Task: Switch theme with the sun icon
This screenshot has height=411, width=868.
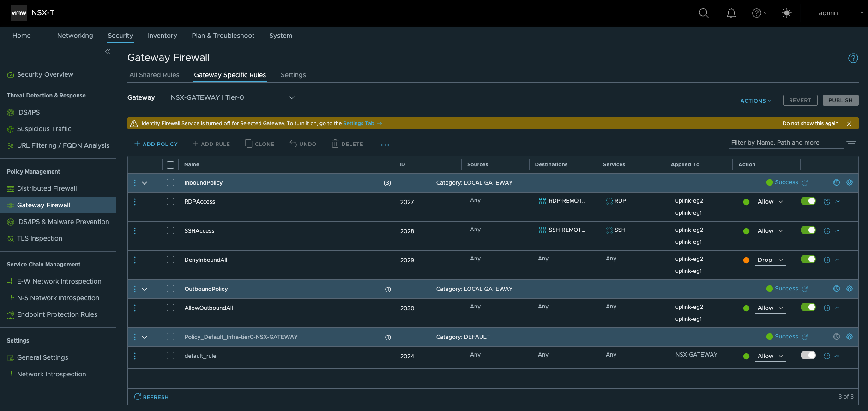Action: [787, 13]
